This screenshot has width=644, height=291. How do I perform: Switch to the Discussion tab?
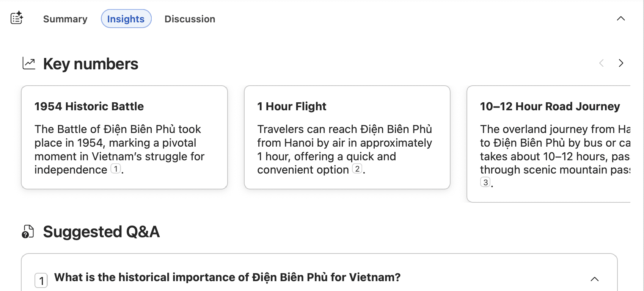pyautogui.click(x=190, y=19)
